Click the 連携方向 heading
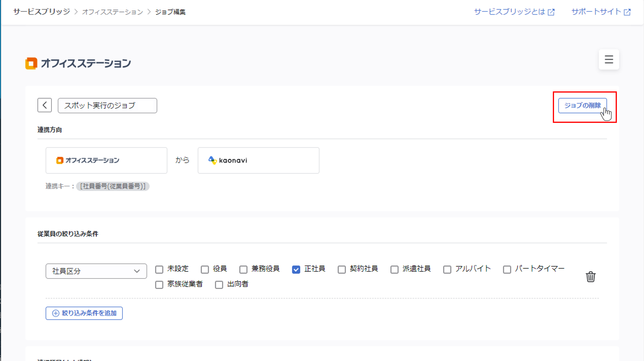This screenshot has width=644, height=361. [50, 130]
